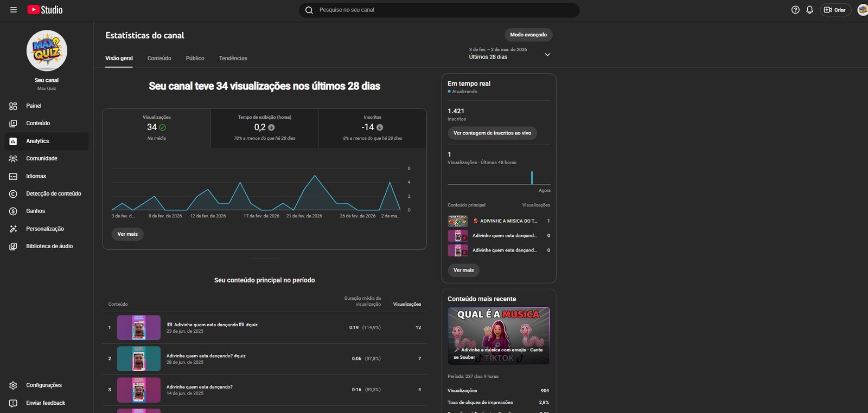Open Configurações settings

pos(43,385)
